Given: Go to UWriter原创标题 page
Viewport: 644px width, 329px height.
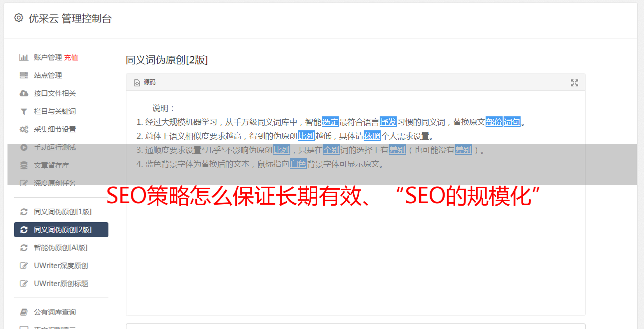Looking at the screenshot, I should point(61,284).
